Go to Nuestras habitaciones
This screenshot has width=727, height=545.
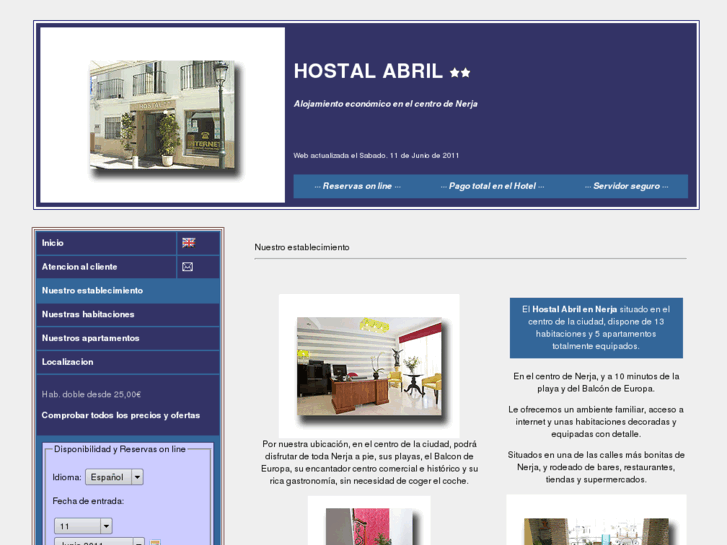point(128,314)
